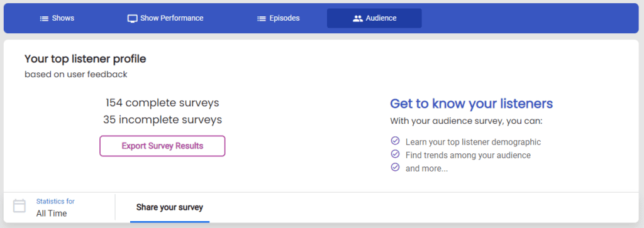The image size is (644, 228).
Task: Open the Statistics for All Time selector
Action: (60, 207)
